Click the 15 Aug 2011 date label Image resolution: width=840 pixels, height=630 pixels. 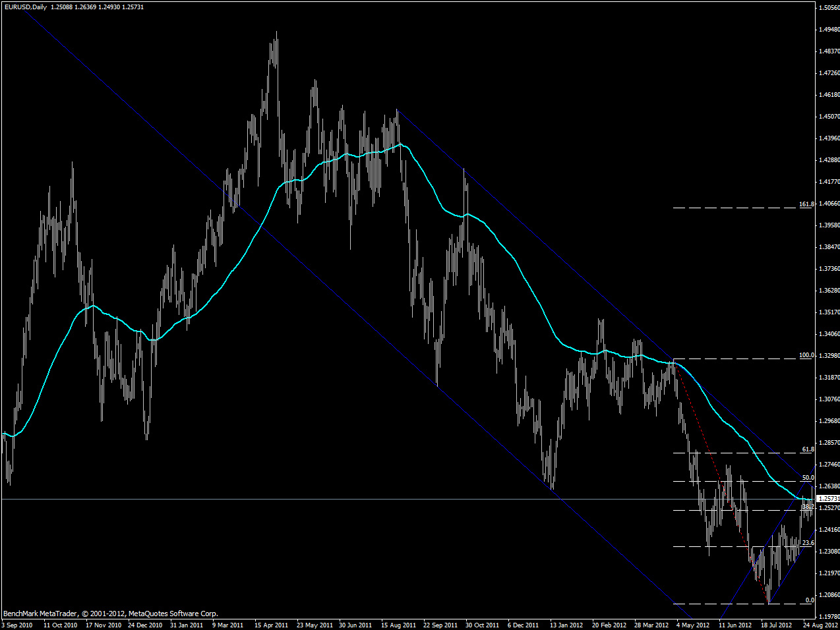pyautogui.click(x=398, y=625)
